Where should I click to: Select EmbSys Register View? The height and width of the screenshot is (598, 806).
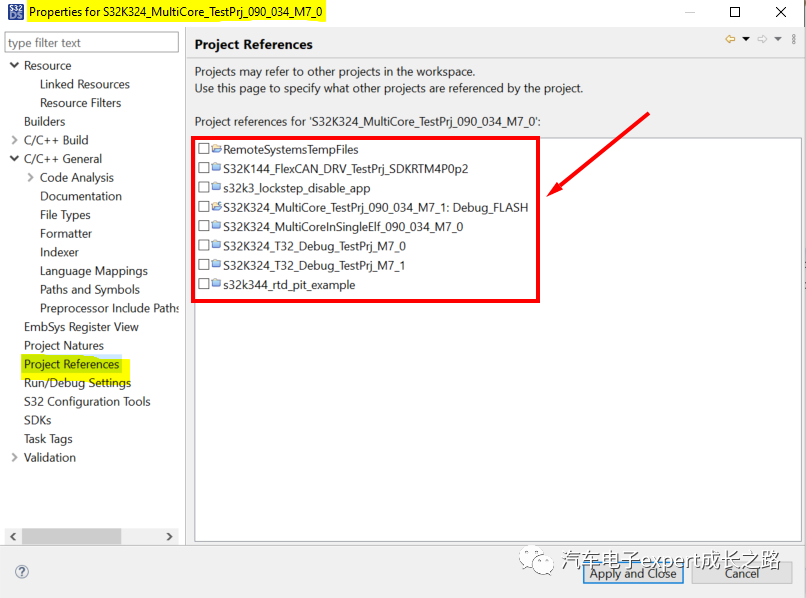(81, 327)
